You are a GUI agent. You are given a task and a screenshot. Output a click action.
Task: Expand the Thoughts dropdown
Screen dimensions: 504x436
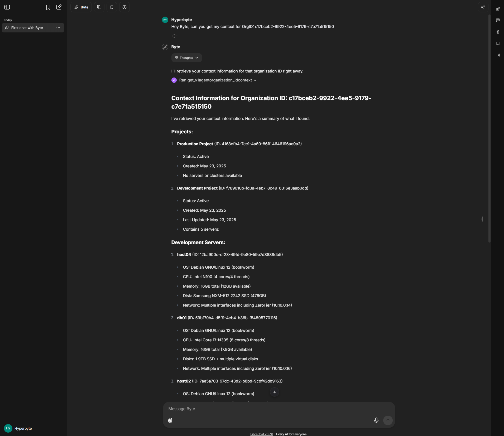[186, 58]
